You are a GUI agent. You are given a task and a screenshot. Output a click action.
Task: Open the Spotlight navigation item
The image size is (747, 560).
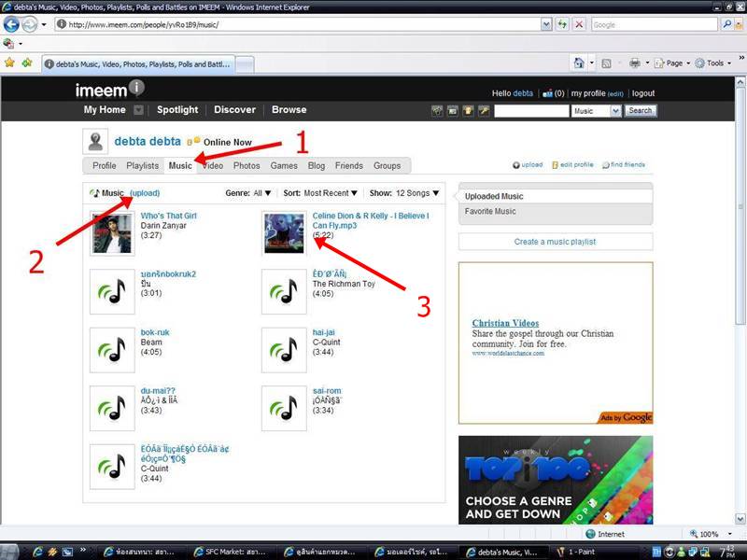(177, 109)
